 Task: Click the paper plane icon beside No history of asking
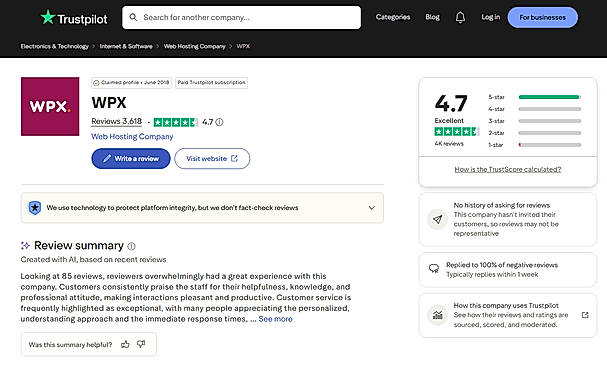click(x=437, y=219)
